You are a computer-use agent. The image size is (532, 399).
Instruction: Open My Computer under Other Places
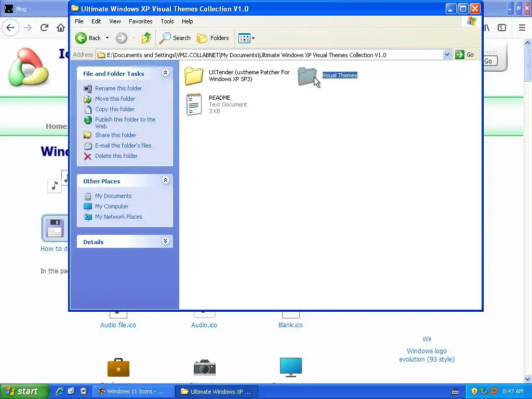click(112, 206)
